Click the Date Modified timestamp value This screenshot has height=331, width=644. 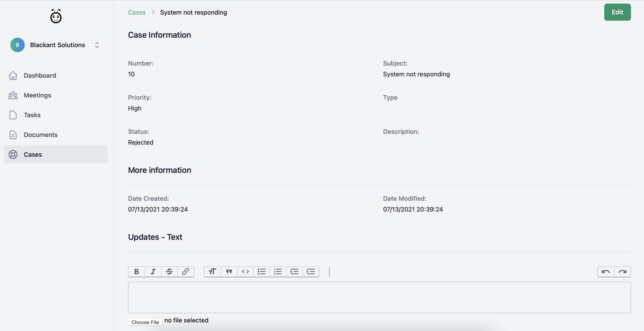(413, 209)
